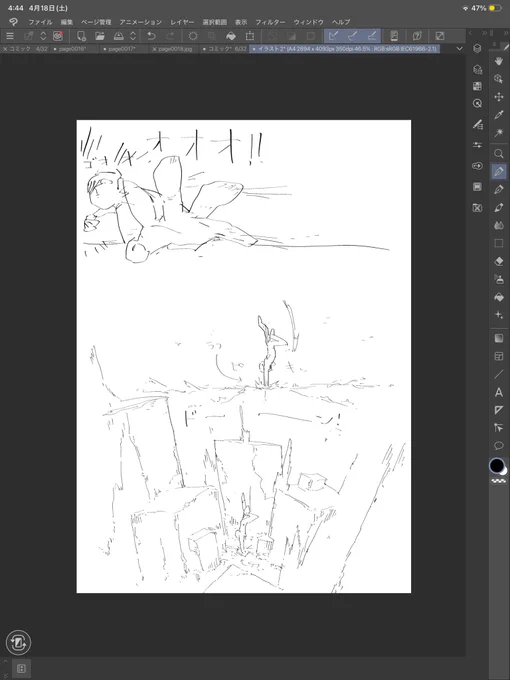
Task: Expand the canvas tab list chevron
Action: pos(459,49)
